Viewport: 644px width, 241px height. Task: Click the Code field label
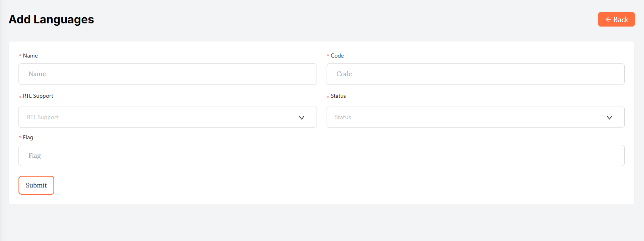tap(337, 56)
